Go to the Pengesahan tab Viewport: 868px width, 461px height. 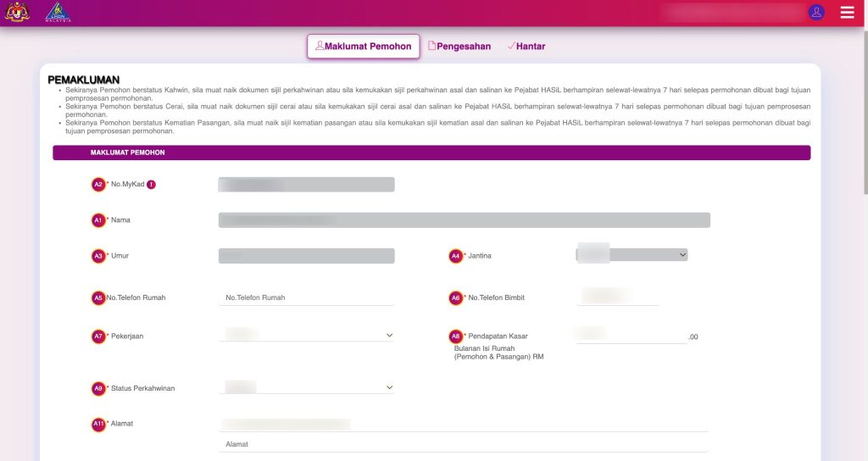459,47
